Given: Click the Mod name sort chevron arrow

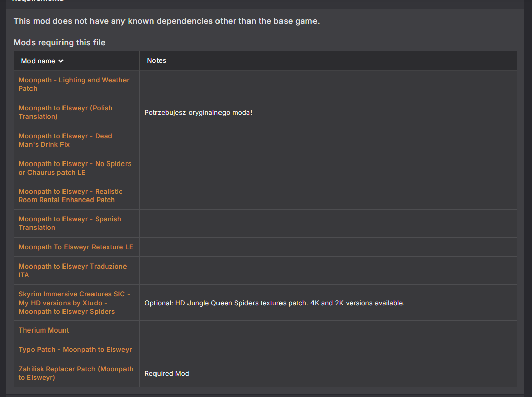Looking at the screenshot, I should pos(61,61).
